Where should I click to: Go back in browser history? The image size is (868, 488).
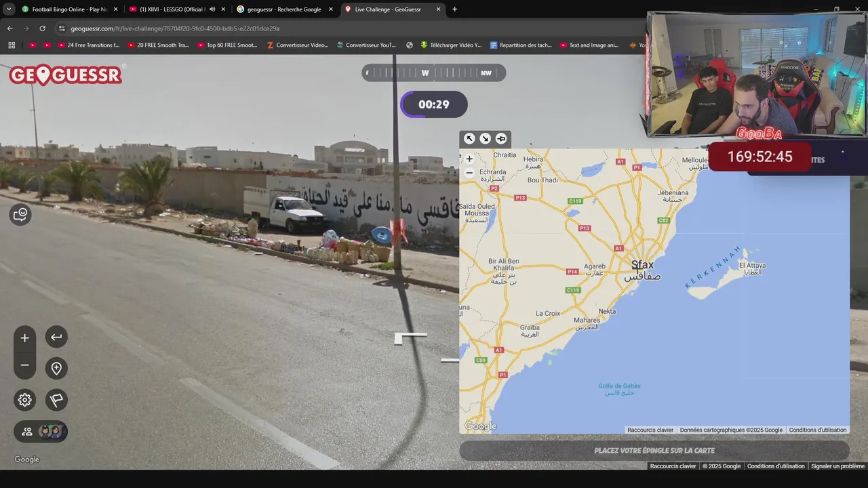point(9,28)
